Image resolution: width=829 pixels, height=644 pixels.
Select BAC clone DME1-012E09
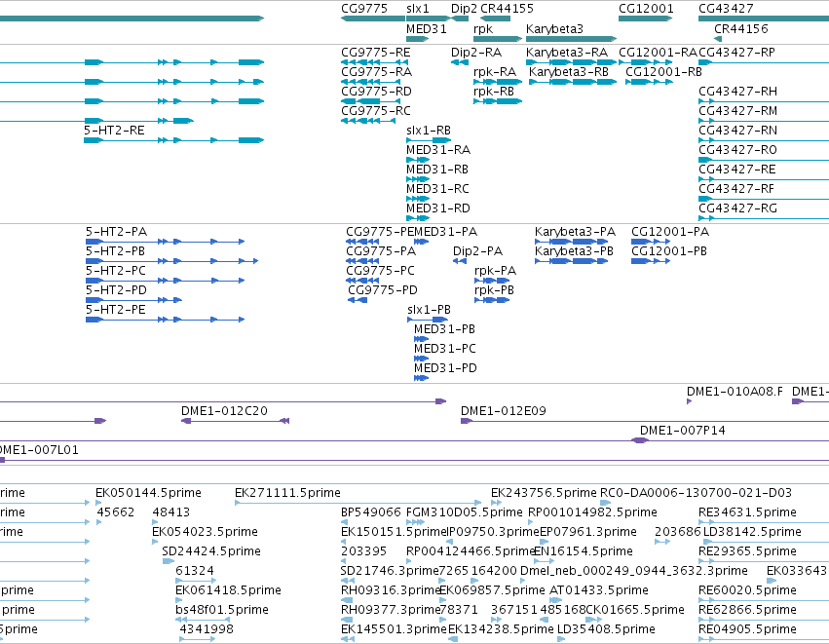(504, 411)
